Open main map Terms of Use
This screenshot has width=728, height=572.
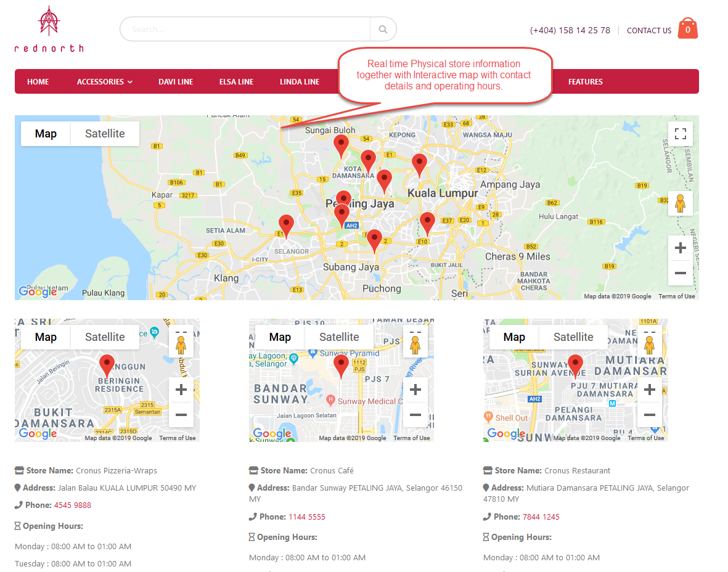676,296
